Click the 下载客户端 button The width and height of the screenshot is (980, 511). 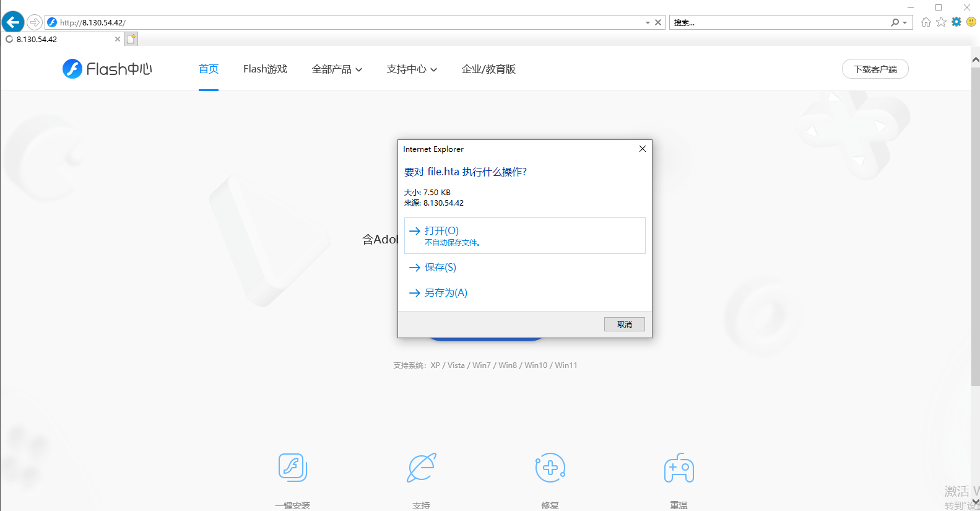click(875, 69)
